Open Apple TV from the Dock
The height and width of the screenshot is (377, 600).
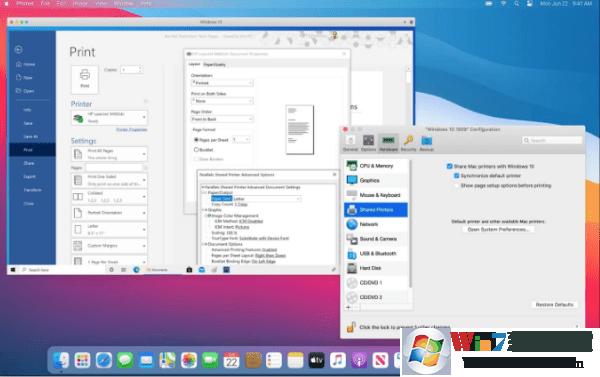316,360
